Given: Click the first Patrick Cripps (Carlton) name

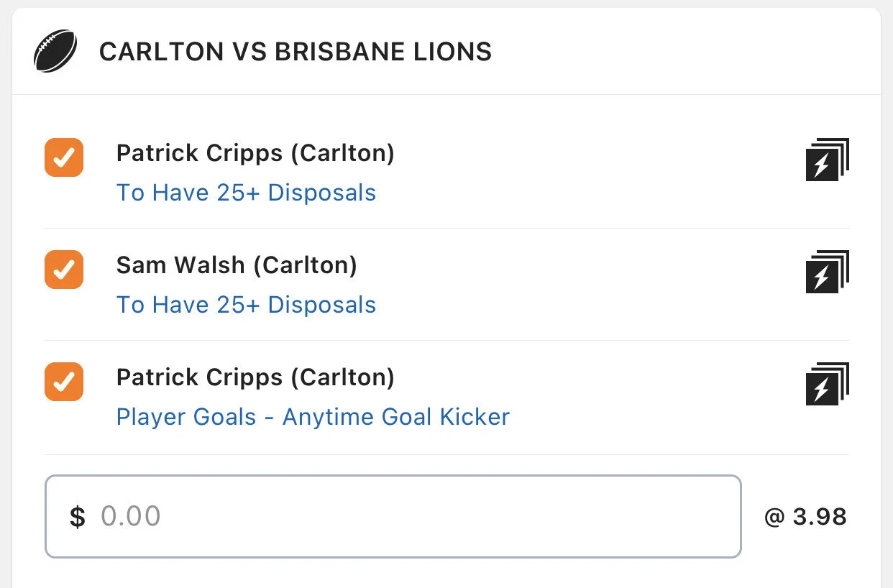Looking at the screenshot, I should click(x=255, y=153).
